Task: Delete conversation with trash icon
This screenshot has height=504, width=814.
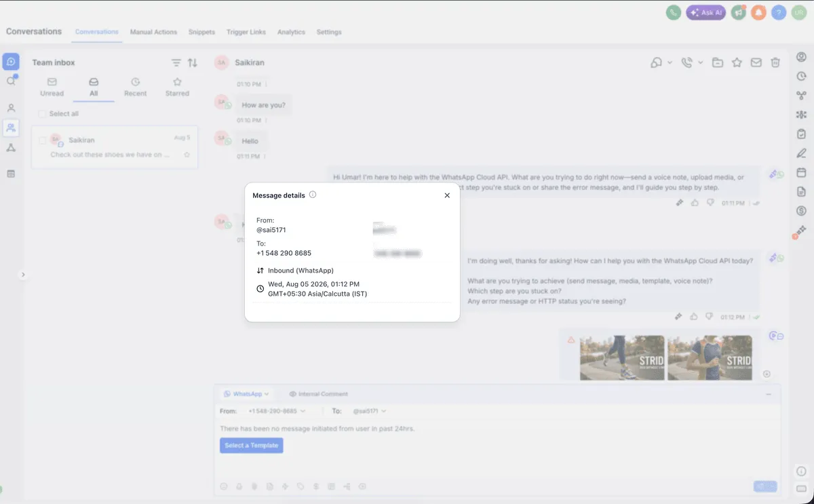Action: (775, 62)
